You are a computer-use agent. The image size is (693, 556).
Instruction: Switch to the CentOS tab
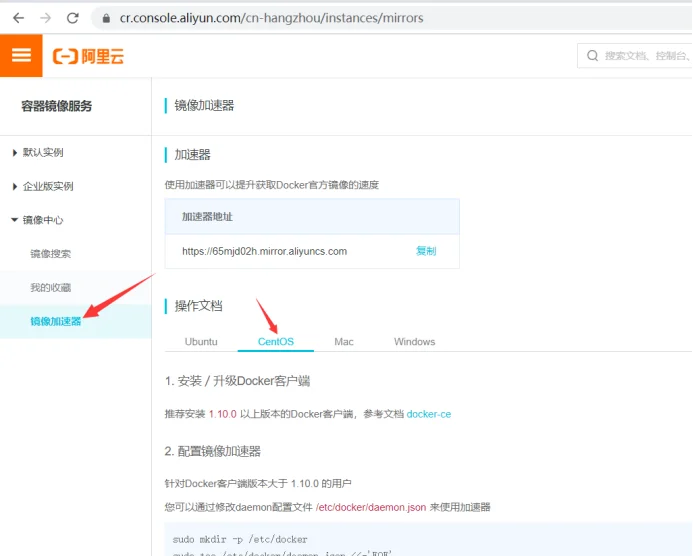point(276,342)
